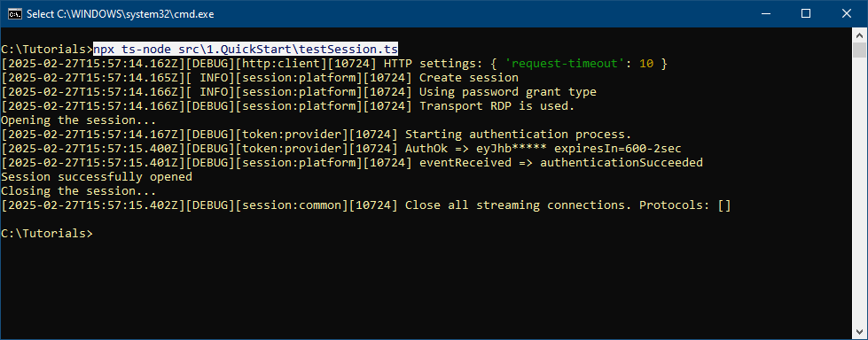Click the final C:\Tutorials> prompt line
The image size is (868, 340).
pos(47,233)
